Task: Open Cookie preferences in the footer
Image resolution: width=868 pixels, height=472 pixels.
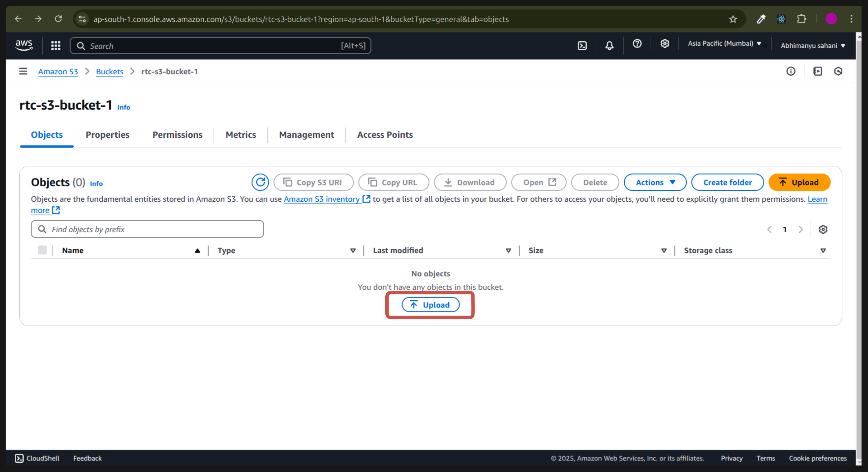Action: point(817,458)
